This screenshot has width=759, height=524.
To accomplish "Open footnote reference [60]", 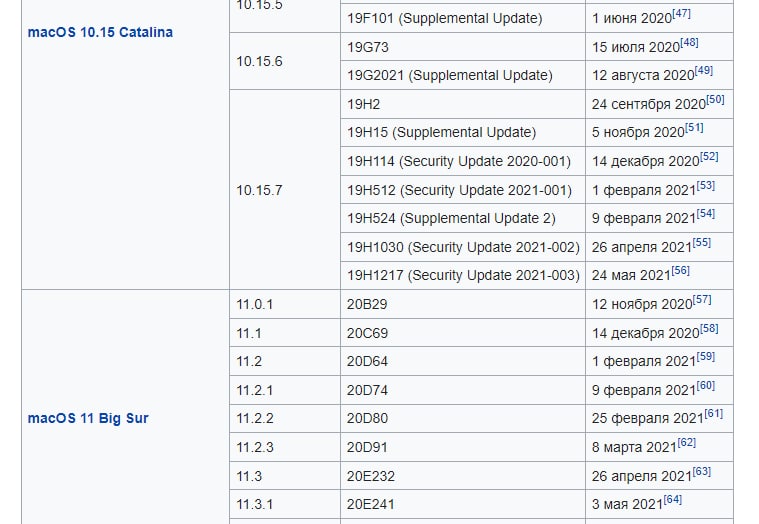I will pyautogui.click(x=706, y=386).
